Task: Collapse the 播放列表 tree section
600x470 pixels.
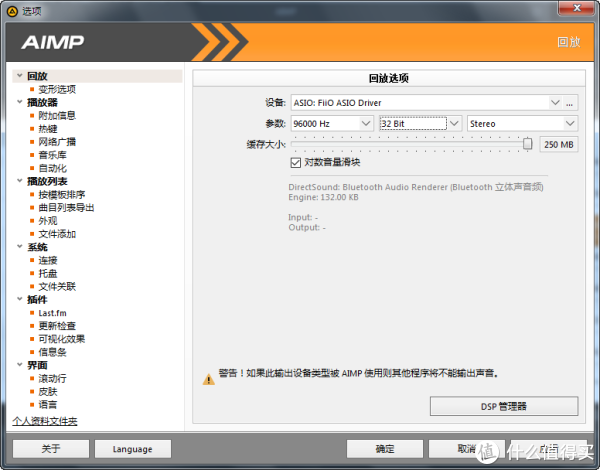Action: 20,181
